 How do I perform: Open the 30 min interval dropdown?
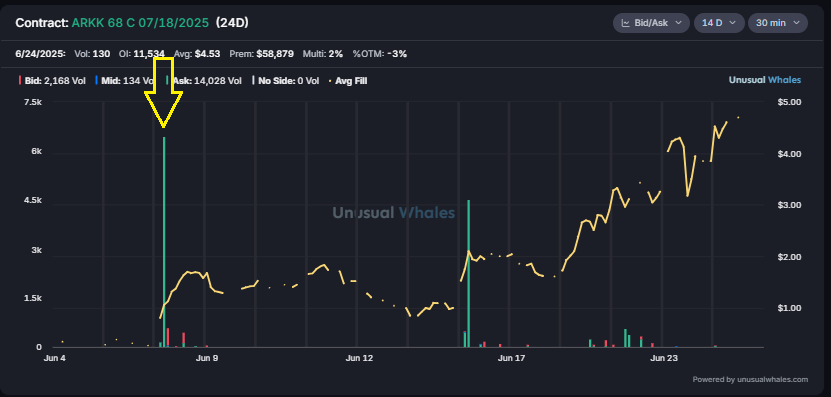point(777,23)
